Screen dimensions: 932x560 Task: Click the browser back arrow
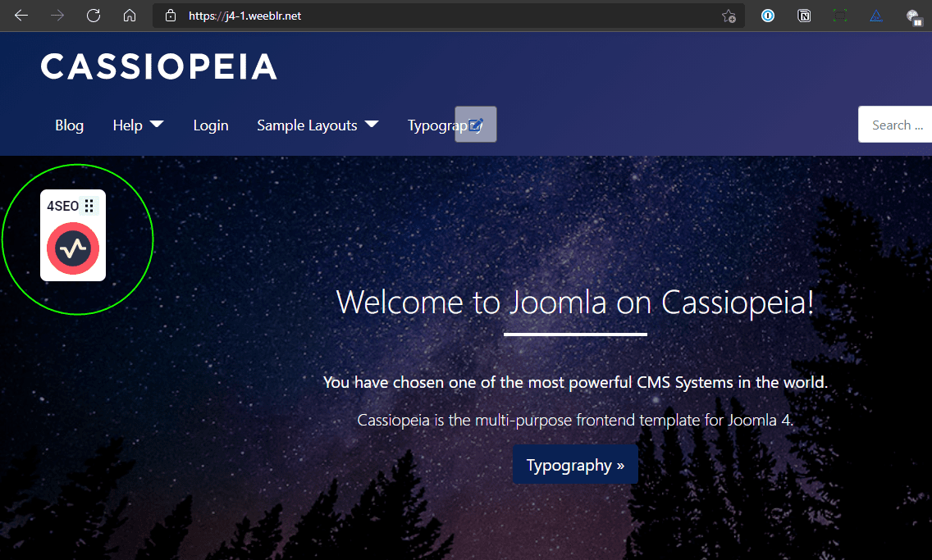pos(21,16)
